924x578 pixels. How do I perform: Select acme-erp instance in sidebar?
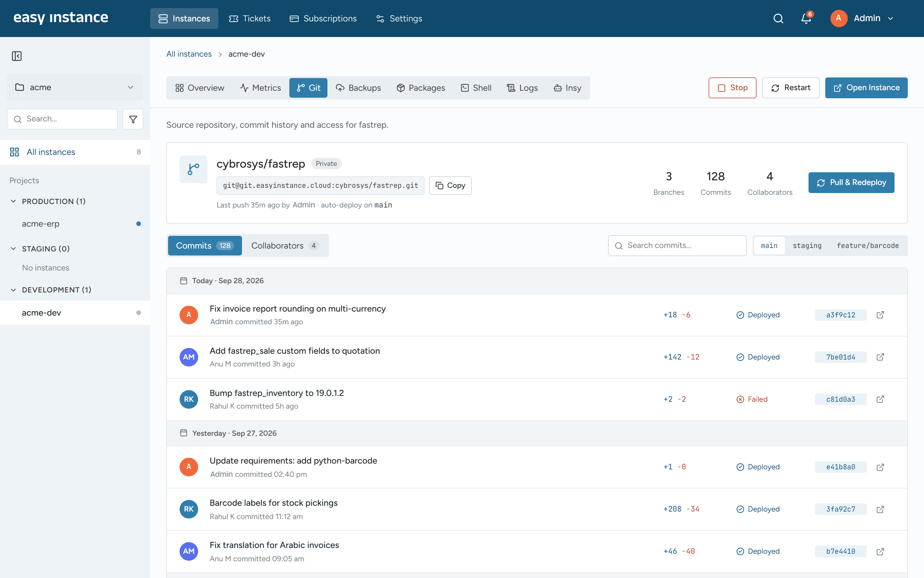coord(75,224)
